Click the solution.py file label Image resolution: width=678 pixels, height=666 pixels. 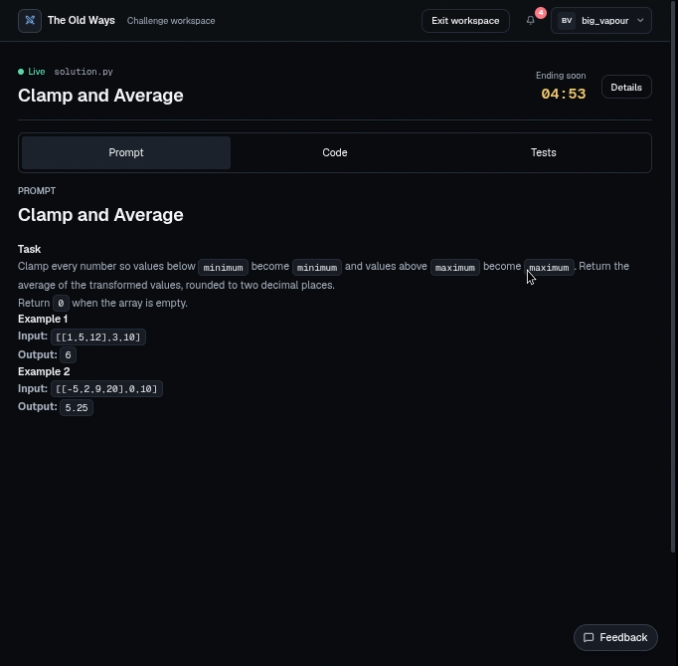pos(83,72)
